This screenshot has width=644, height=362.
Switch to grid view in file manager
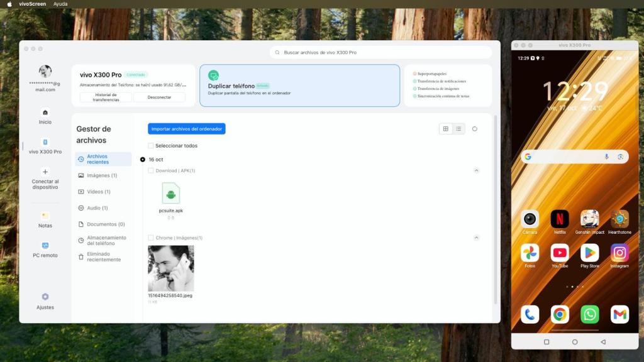(445, 128)
